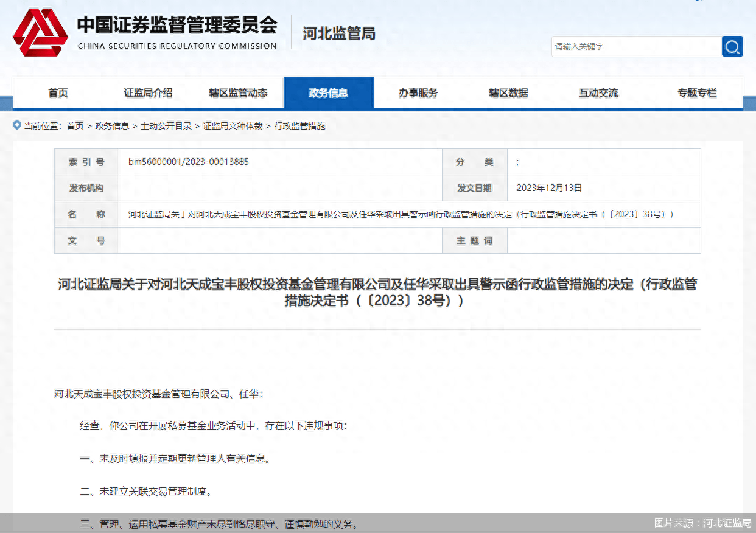Click the document name in 名称 row
The height and width of the screenshot is (533, 756).
[401, 214]
